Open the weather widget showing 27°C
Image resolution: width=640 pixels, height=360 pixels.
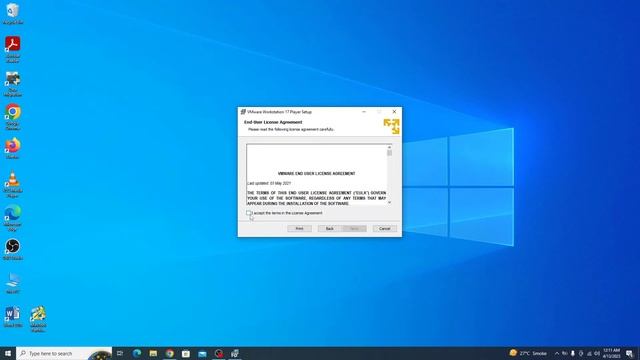pos(528,353)
